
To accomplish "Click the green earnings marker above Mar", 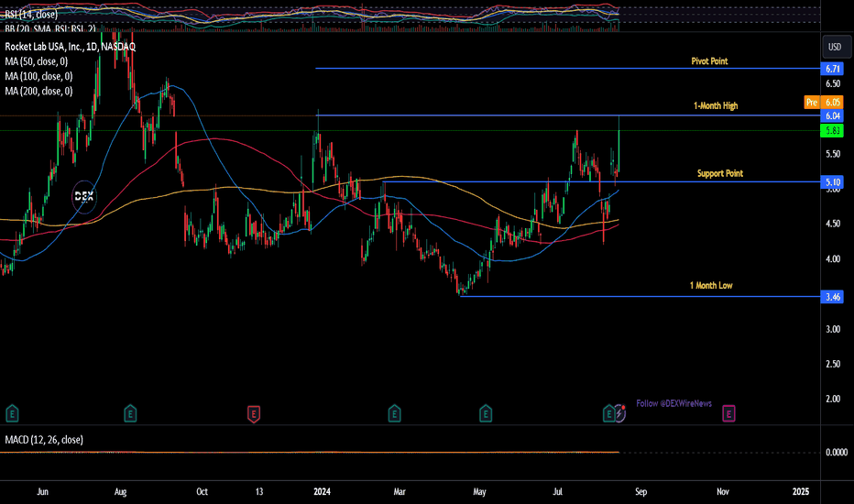I will click(394, 413).
